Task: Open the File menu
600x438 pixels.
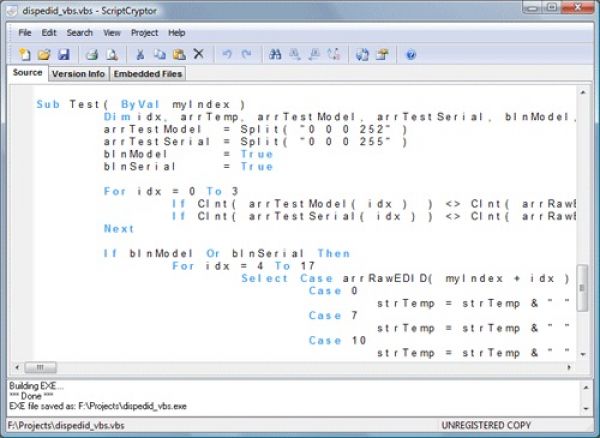Action: pyautogui.click(x=25, y=33)
